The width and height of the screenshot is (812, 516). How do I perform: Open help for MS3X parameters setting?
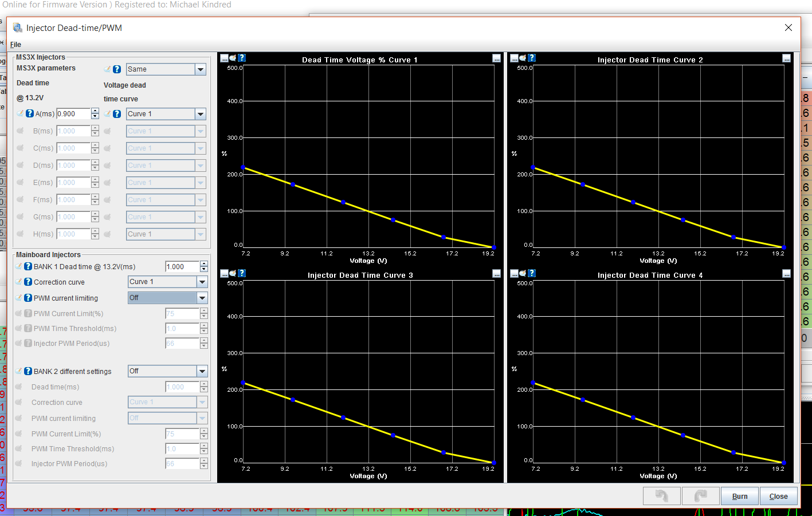pyautogui.click(x=117, y=69)
